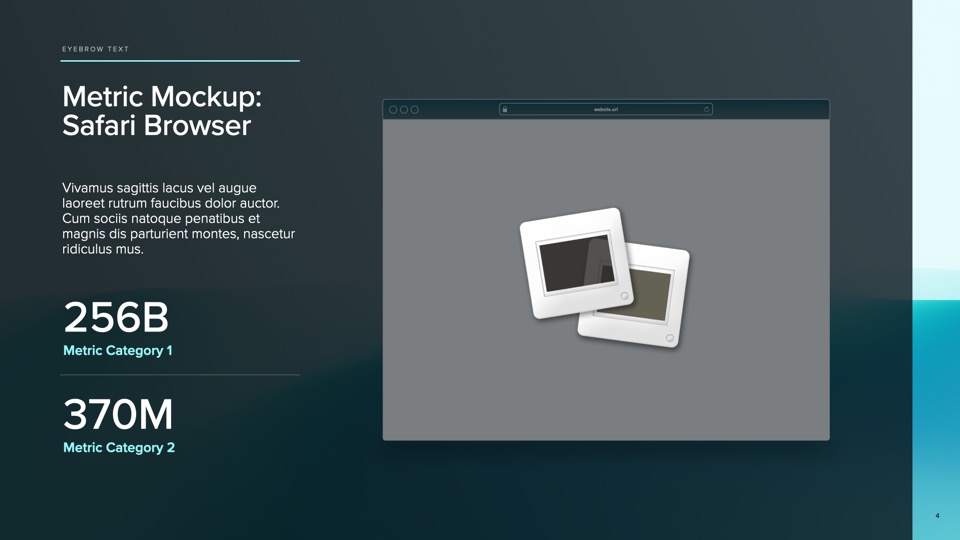Click the website.url address field

[606, 110]
